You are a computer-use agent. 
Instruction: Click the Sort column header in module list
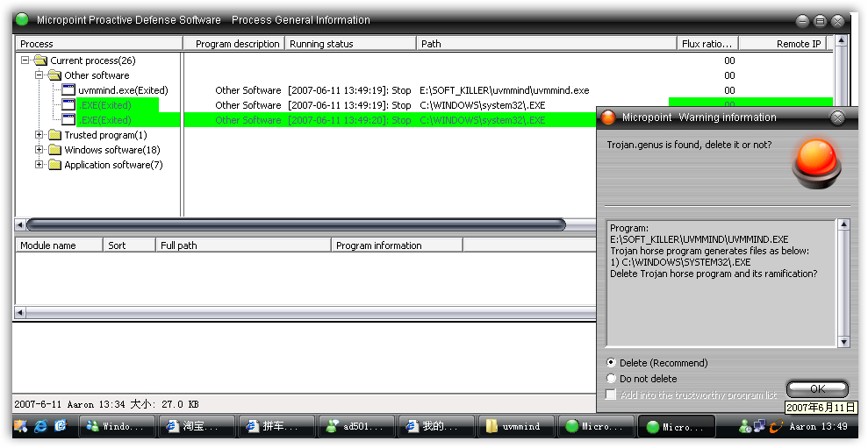129,245
